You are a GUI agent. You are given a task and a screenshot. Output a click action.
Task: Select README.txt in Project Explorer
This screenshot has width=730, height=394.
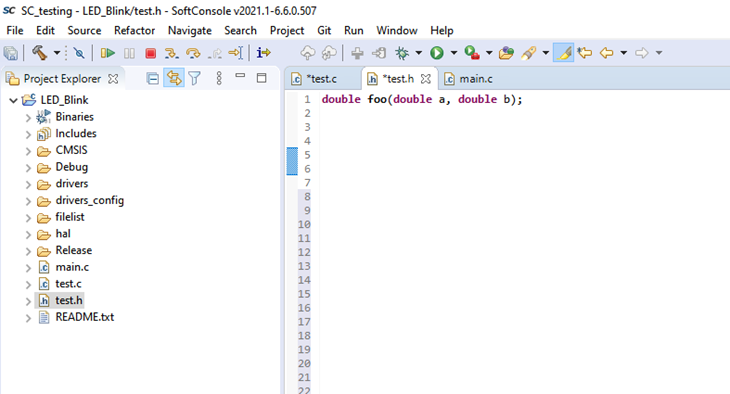[x=85, y=317]
